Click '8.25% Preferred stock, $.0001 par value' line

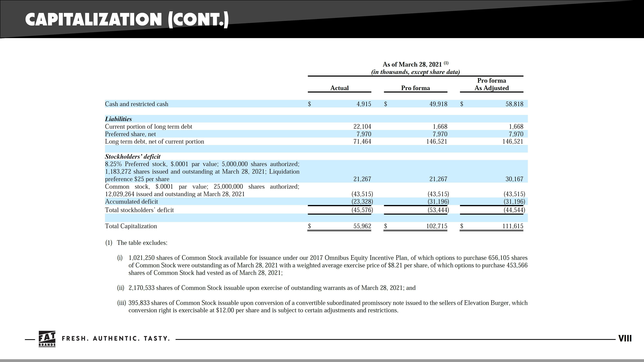(202, 164)
